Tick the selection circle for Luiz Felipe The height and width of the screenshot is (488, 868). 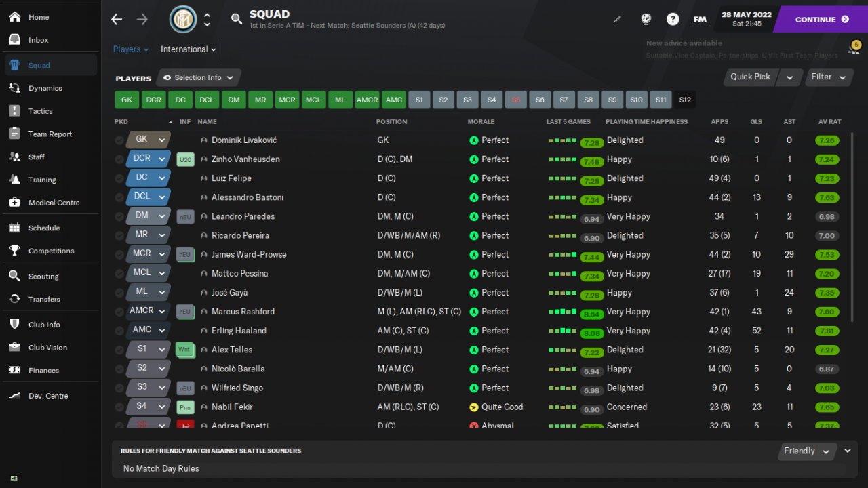point(119,178)
